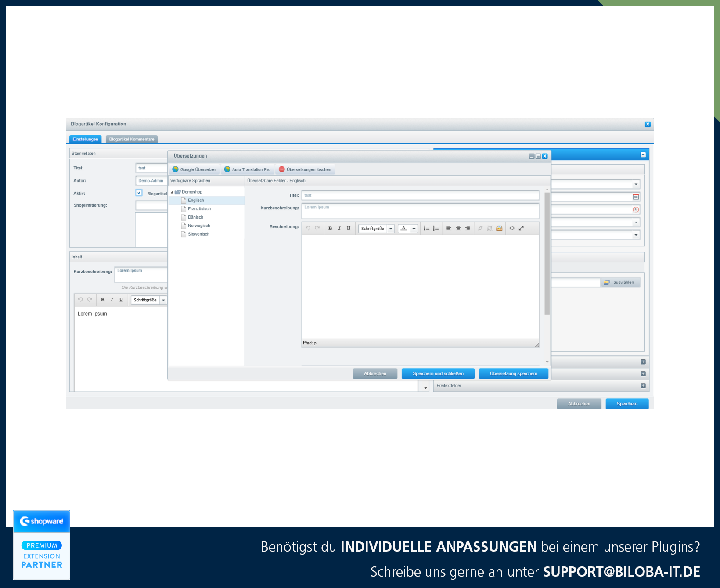This screenshot has height=588, width=720.
Task: Click Speichern in Blogartikel Konfiguration
Action: point(627,404)
